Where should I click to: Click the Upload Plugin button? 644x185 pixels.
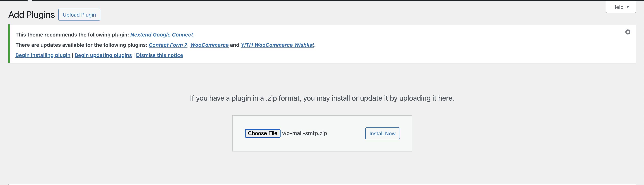pyautogui.click(x=79, y=14)
